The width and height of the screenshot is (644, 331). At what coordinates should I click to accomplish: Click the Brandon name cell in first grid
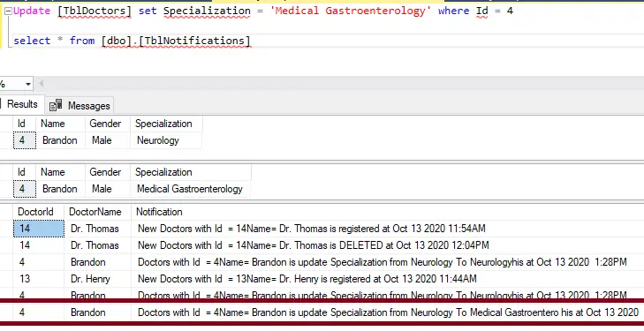click(x=60, y=140)
